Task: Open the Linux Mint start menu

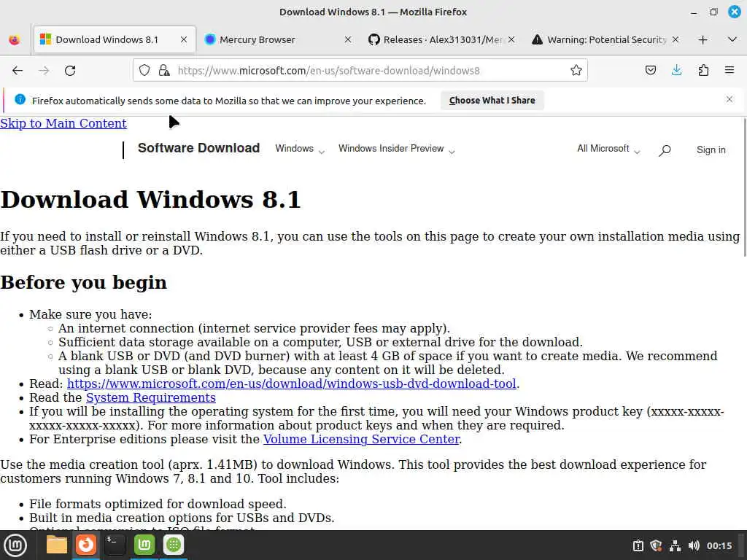Action: click(x=15, y=545)
